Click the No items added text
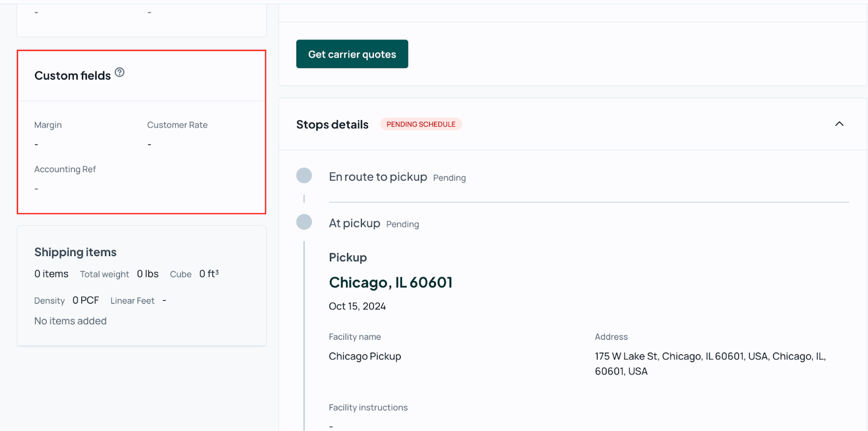 [x=71, y=321]
